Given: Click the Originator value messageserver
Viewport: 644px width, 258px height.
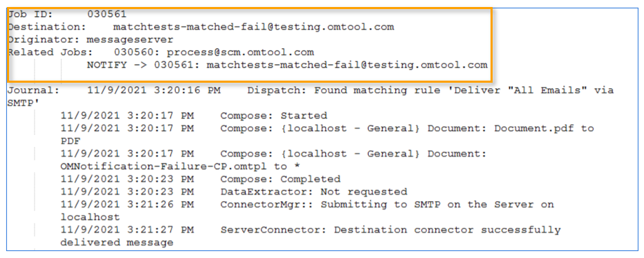Looking at the screenshot, I should click(130, 40).
